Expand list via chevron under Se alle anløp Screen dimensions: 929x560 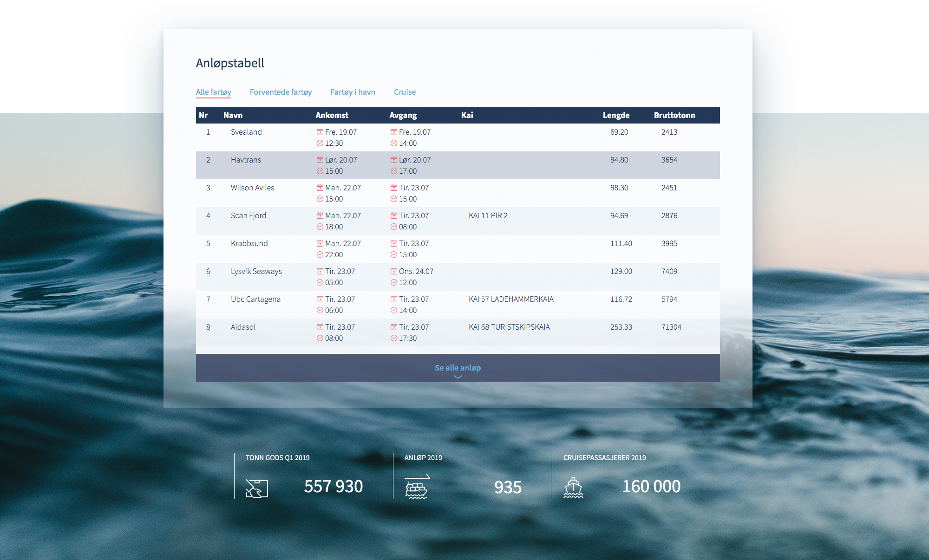(458, 377)
